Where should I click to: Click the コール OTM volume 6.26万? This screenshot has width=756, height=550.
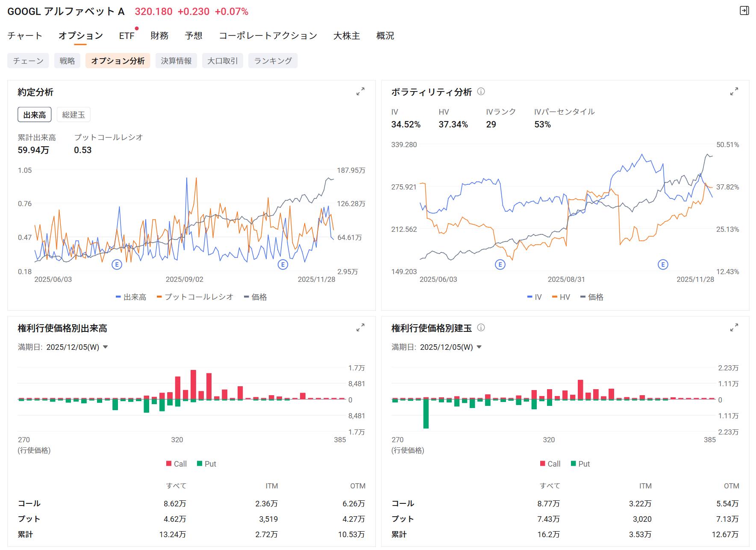coord(354,503)
